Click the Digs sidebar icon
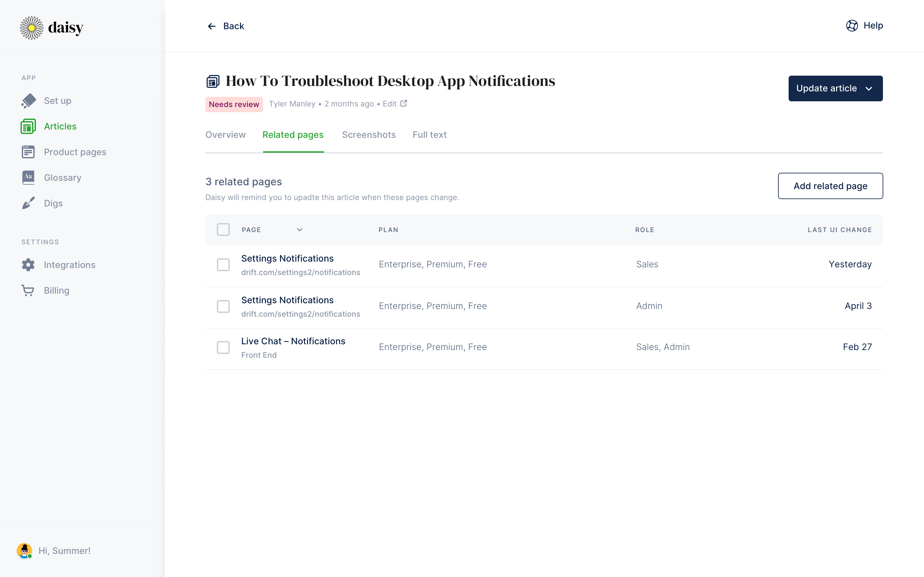 (x=27, y=203)
